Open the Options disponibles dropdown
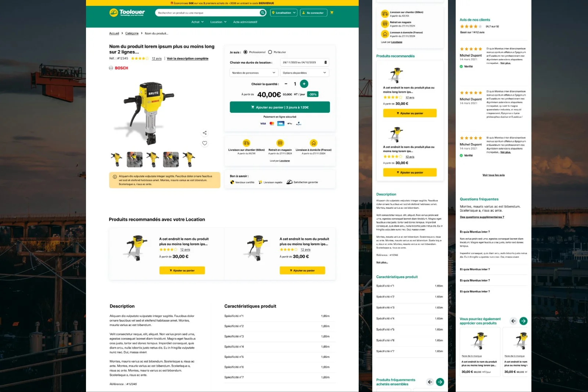588x392 pixels. 304,72
